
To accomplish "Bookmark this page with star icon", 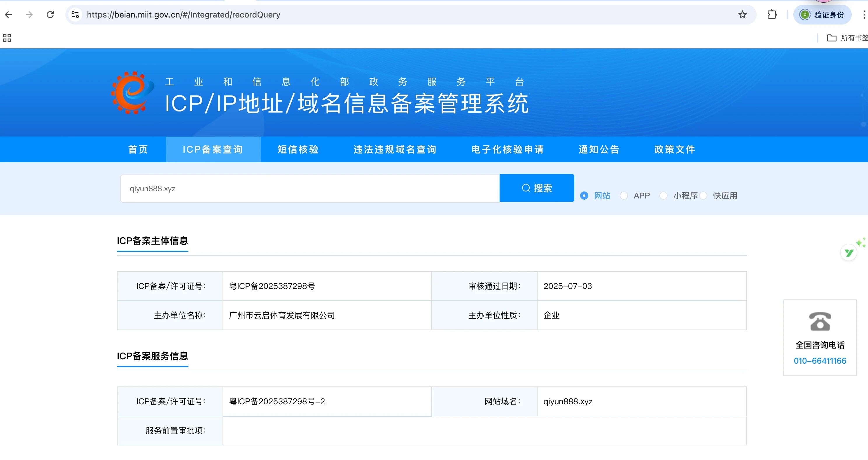I will coord(742,15).
